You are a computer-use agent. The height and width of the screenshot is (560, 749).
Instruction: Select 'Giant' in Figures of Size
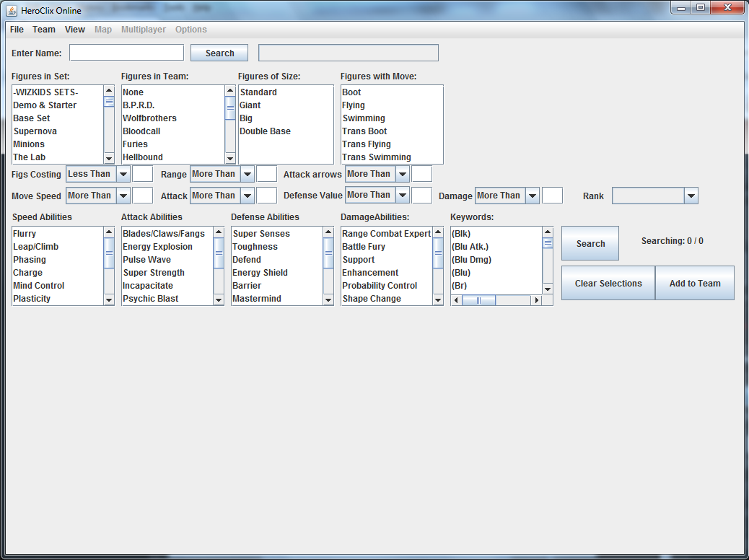tap(286, 105)
